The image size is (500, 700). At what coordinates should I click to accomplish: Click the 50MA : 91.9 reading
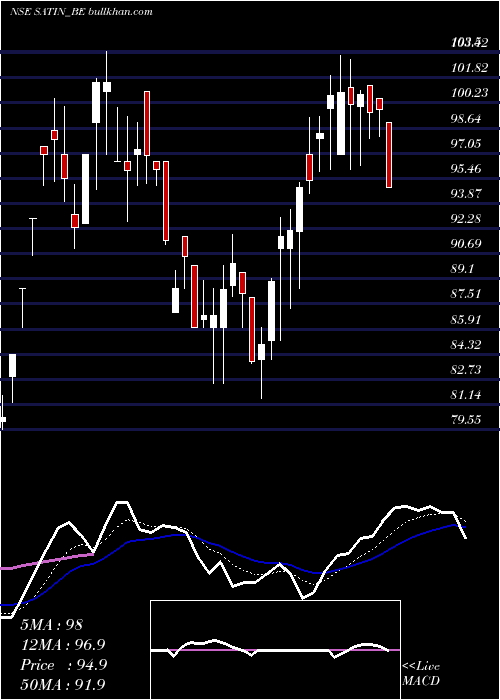63,685
